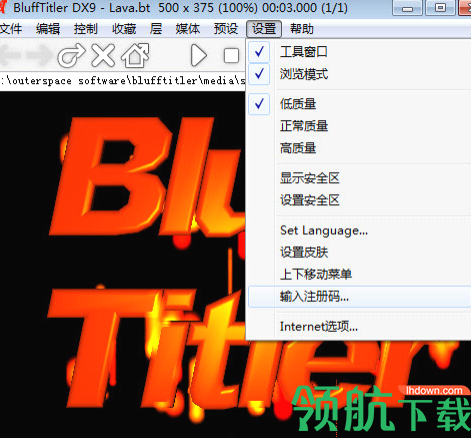The image size is (471, 438).
Task: Choose 设置皮肤 menu entry
Action: pos(359,252)
